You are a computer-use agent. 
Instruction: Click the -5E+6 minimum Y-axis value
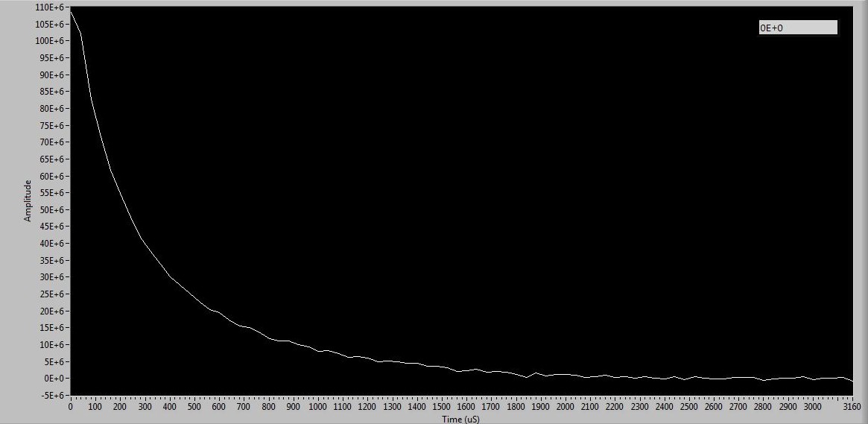[x=54, y=396]
